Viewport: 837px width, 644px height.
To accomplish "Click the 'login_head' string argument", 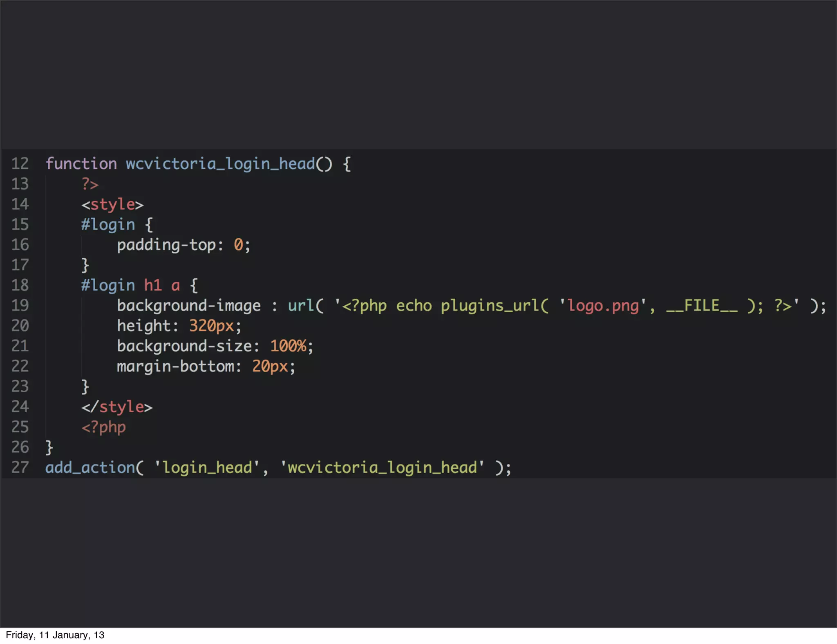I will 207,467.
